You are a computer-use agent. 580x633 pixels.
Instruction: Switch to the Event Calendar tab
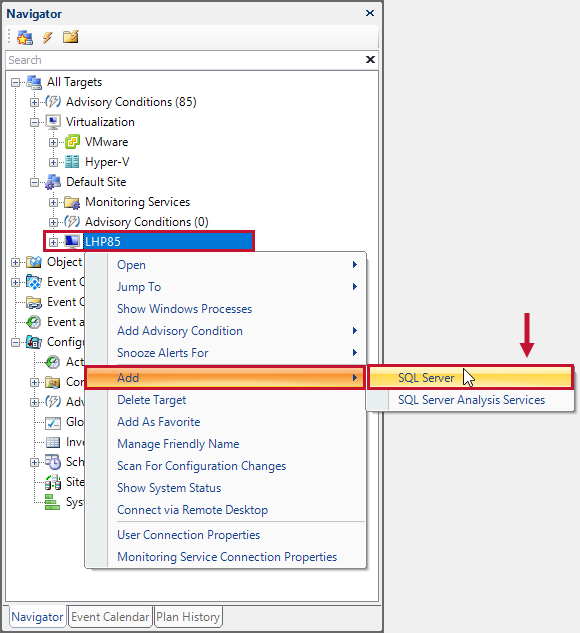pyautogui.click(x=110, y=617)
